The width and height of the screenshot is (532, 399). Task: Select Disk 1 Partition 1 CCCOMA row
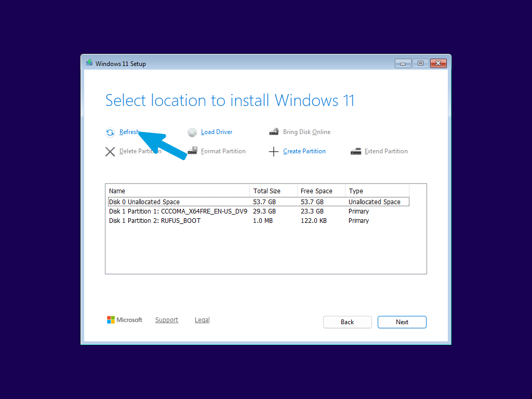tap(259, 211)
